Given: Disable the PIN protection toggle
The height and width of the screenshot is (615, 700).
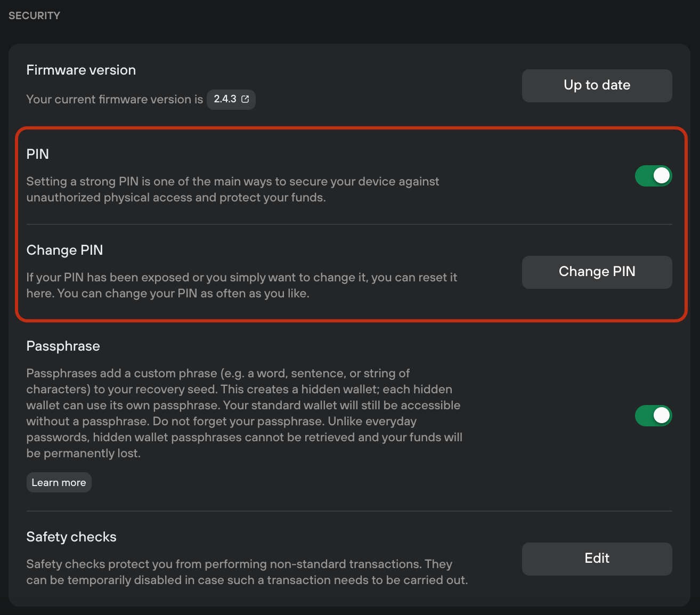Looking at the screenshot, I should point(653,176).
